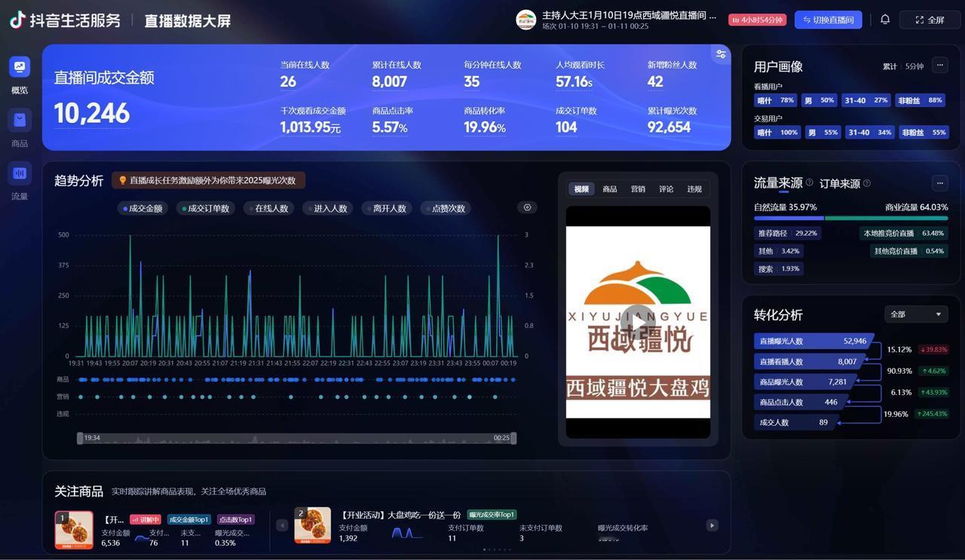This screenshot has width=965, height=560.
Task: Click the 商品曝光人数 funnel bar
Action: [x=804, y=382]
